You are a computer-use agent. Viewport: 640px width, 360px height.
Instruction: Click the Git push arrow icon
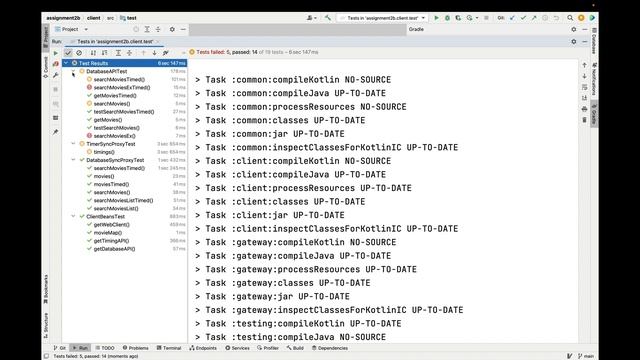point(534,18)
